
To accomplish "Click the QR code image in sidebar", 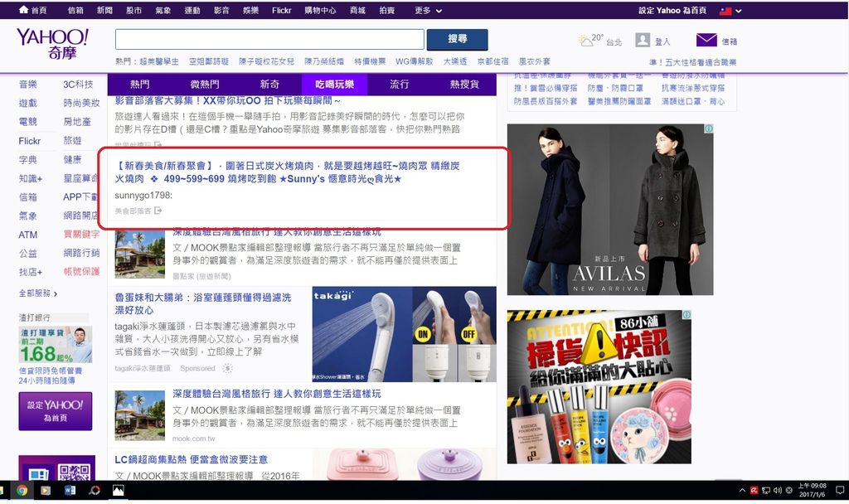I will [x=74, y=472].
